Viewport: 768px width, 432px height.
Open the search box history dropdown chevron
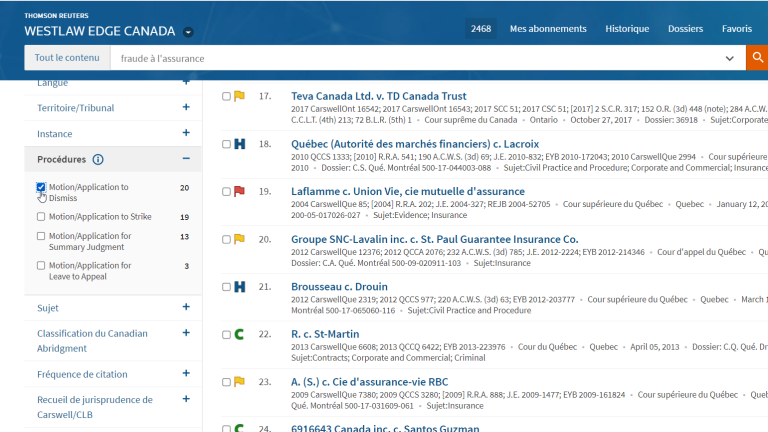[729, 58]
